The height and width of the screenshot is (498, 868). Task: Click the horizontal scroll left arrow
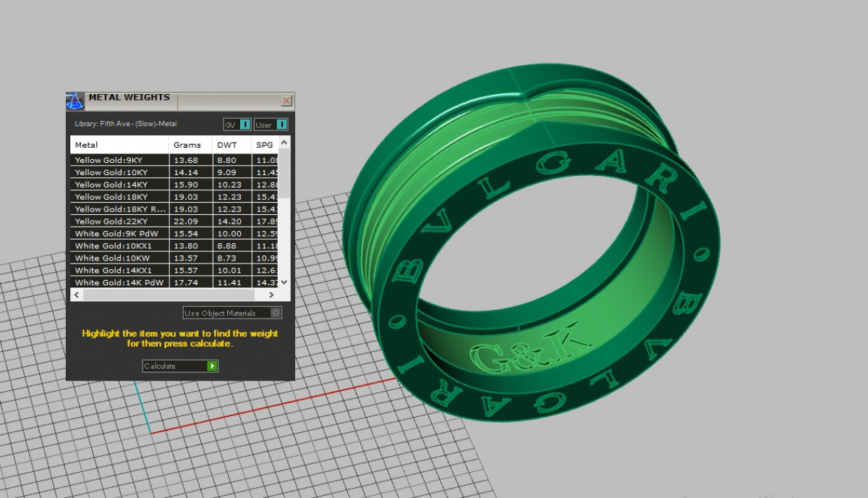77,295
